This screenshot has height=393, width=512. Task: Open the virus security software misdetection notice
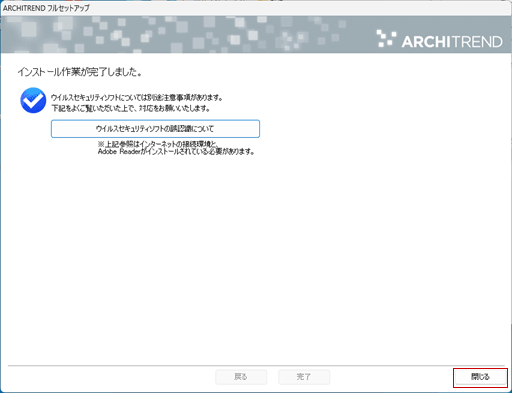pyautogui.click(x=155, y=129)
